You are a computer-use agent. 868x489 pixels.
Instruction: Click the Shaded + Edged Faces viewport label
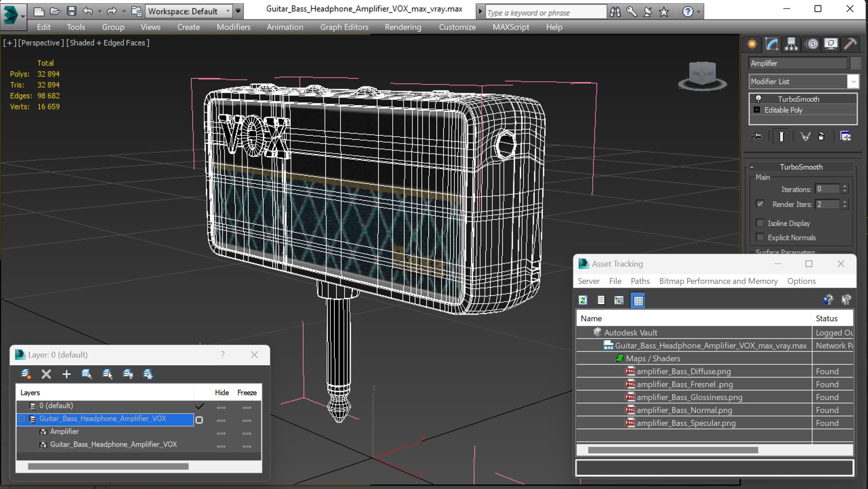coord(108,43)
